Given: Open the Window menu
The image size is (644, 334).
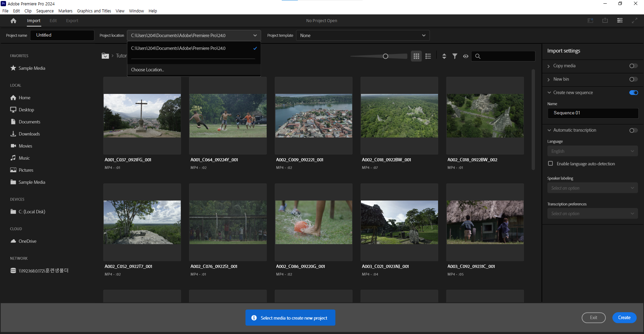Looking at the screenshot, I should tap(137, 11).
